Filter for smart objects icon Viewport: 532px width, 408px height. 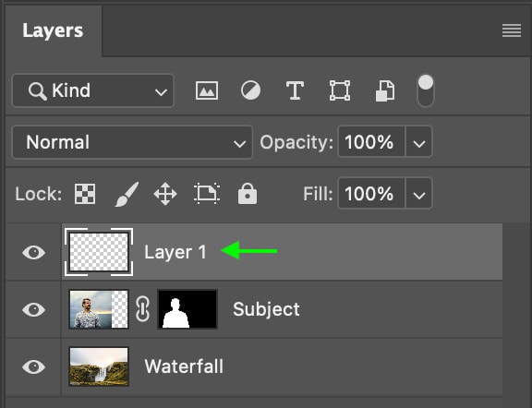coord(385,90)
